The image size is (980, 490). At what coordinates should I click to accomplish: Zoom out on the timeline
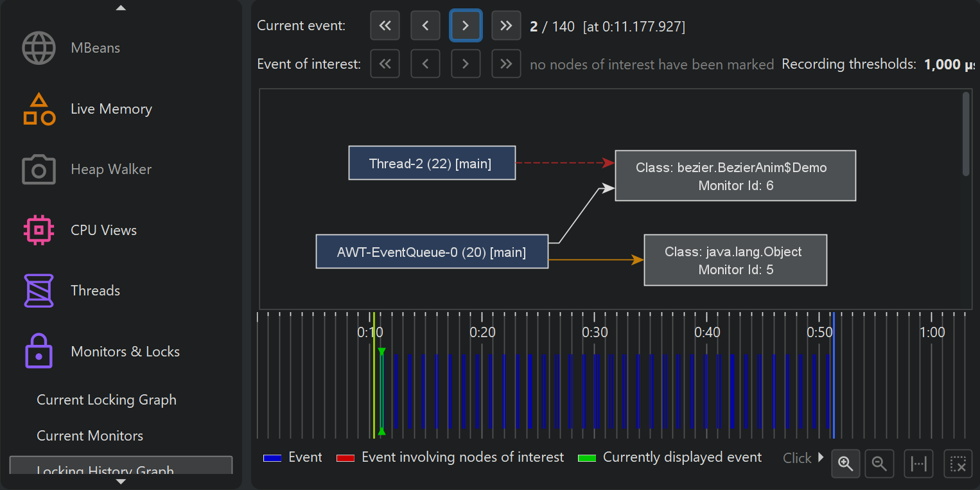[x=880, y=464]
